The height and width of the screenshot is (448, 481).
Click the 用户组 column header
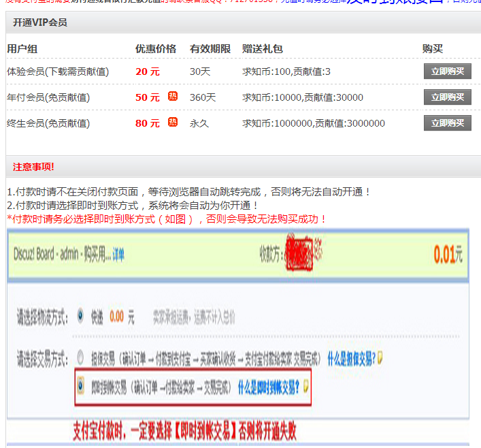tap(22, 49)
